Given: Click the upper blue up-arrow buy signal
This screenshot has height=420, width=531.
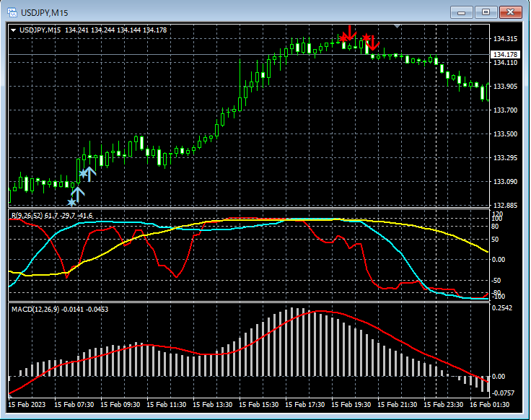Looking at the screenshot, I should click(89, 174).
